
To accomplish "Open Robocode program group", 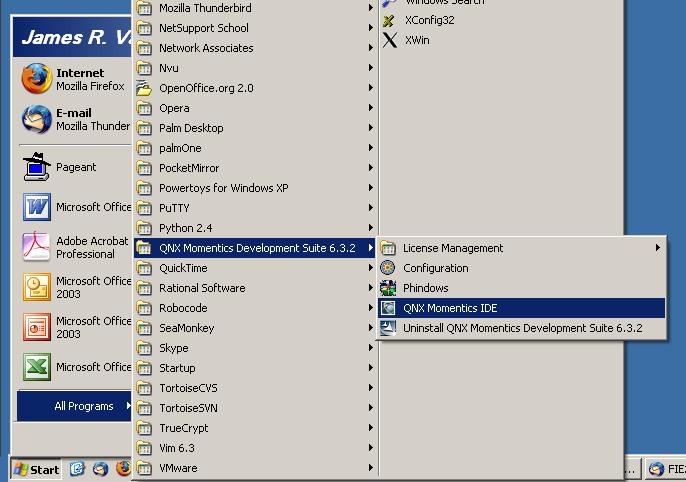I will click(x=255, y=308).
